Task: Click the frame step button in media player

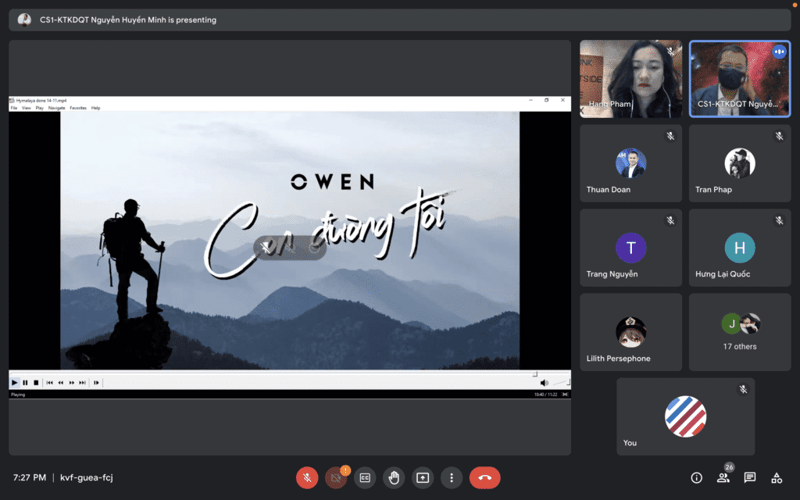Action: (x=96, y=383)
